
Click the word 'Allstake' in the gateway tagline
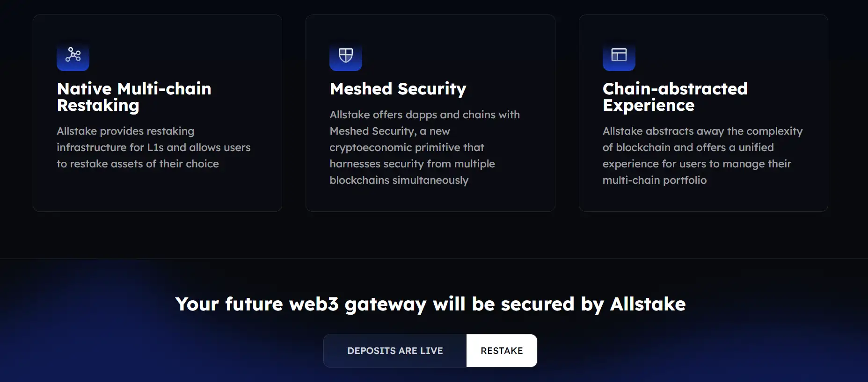click(x=648, y=304)
